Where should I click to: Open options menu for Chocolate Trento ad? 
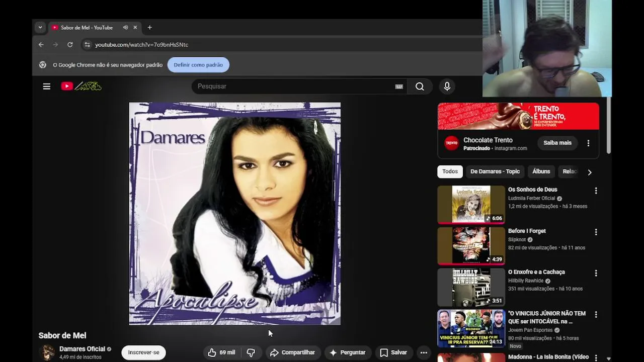pyautogui.click(x=588, y=143)
